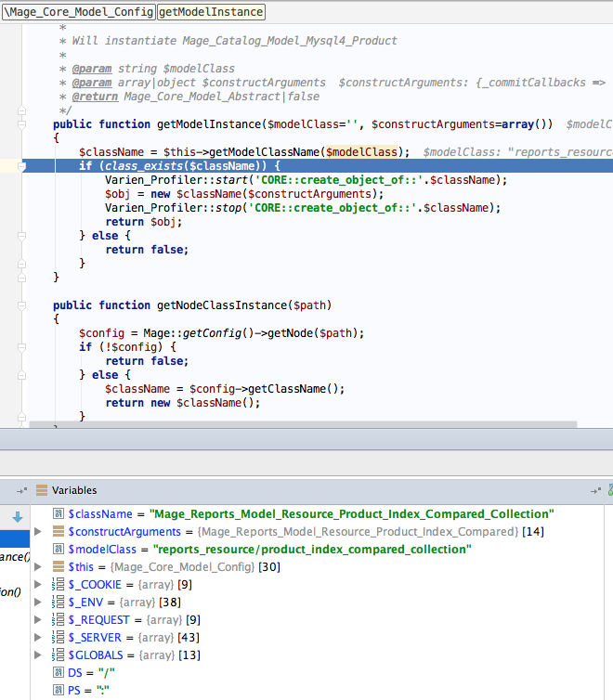Image resolution: width=613 pixels, height=700 pixels.
Task: Click the $constructArguments object icon
Action: [58, 531]
